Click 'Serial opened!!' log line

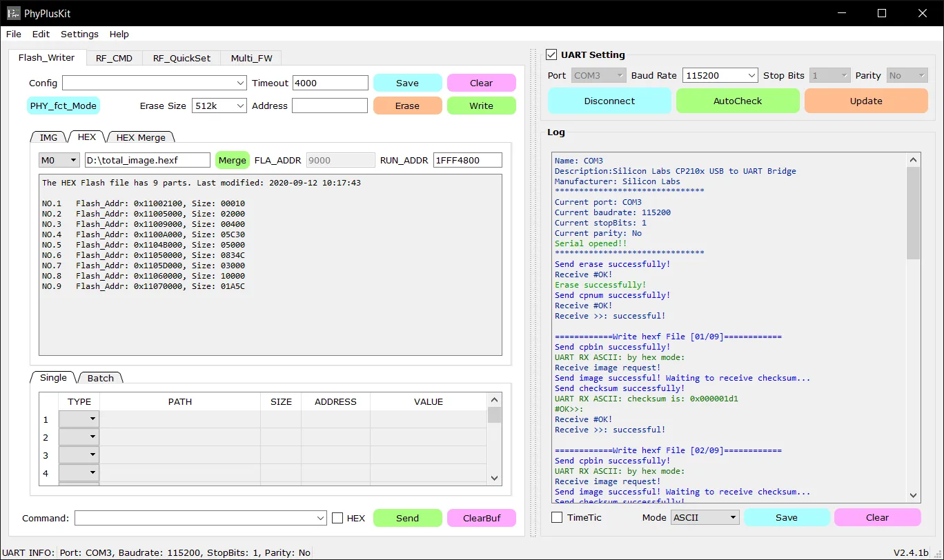[591, 243]
